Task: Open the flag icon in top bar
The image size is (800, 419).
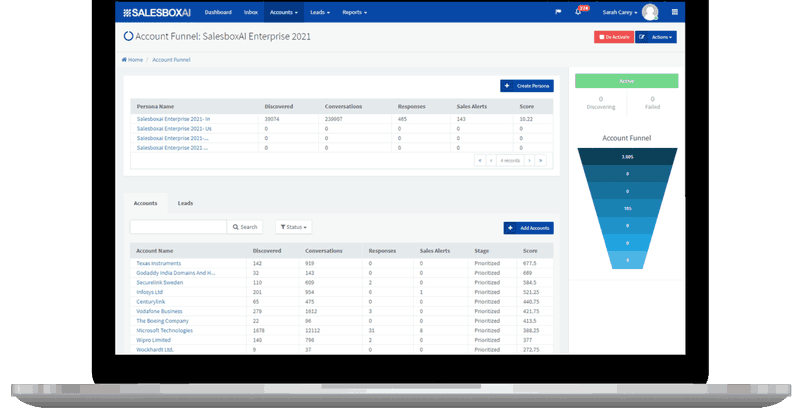Action: (x=558, y=12)
